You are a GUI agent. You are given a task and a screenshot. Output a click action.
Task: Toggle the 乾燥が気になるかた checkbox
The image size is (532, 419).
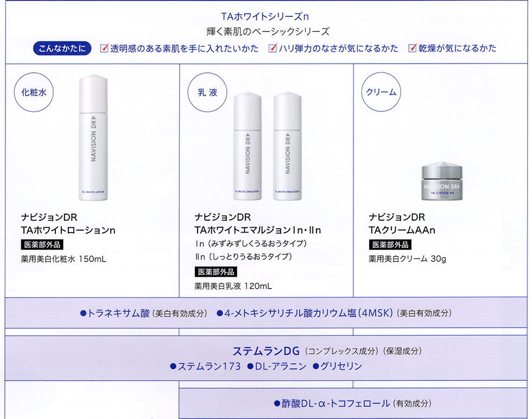[x=412, y=48]
